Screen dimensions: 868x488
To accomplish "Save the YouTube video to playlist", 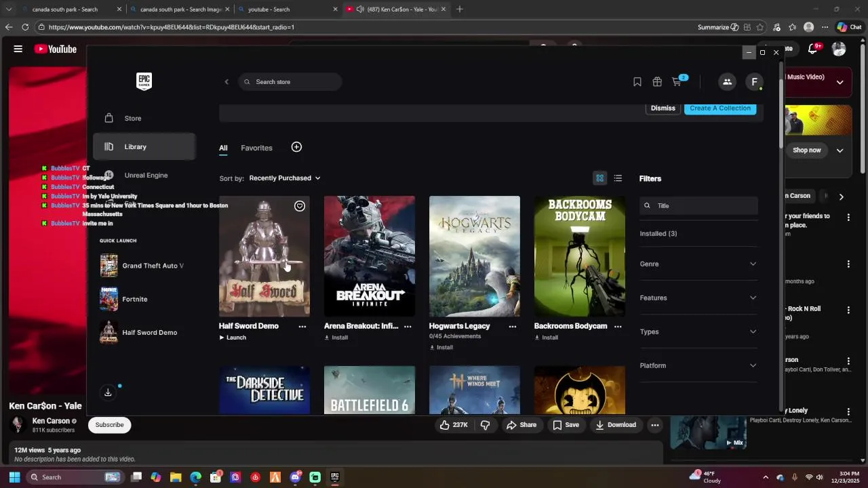I will [566, 425].
